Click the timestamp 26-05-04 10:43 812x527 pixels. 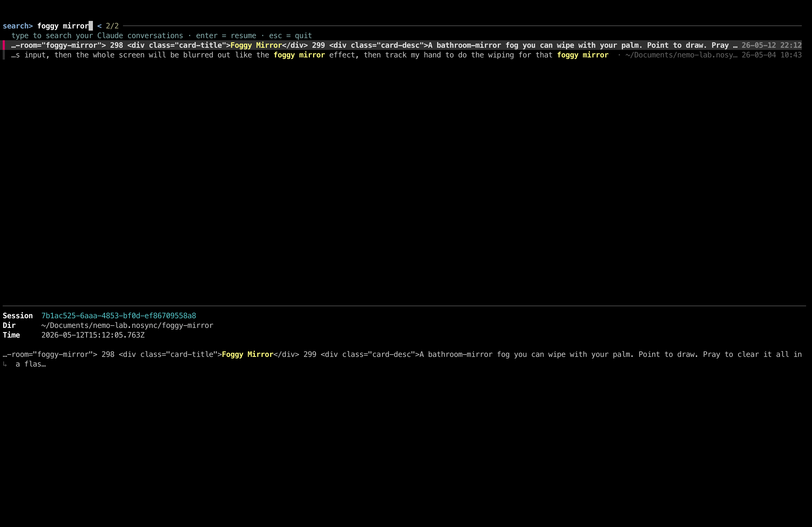click(x=771, y=55)
